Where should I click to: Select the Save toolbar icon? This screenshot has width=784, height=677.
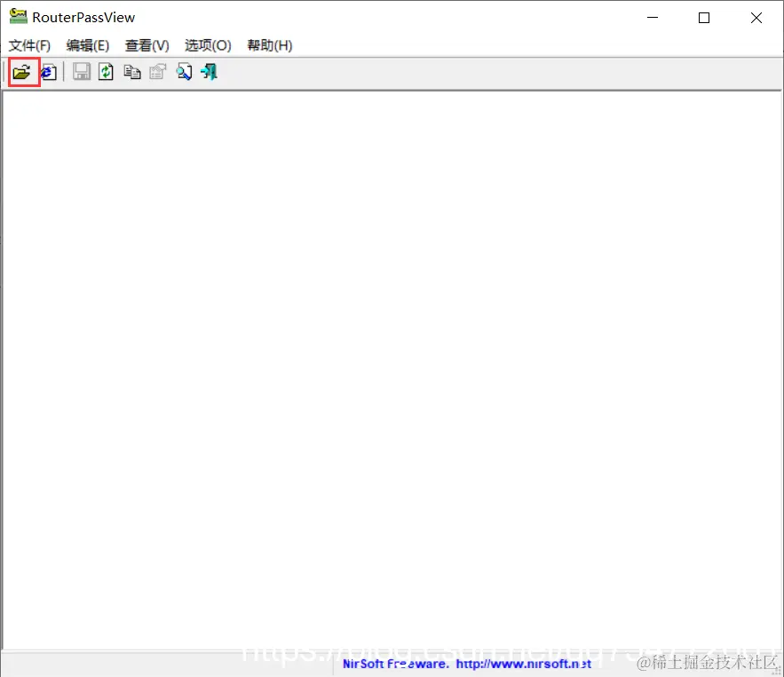[x=81, y=72]
